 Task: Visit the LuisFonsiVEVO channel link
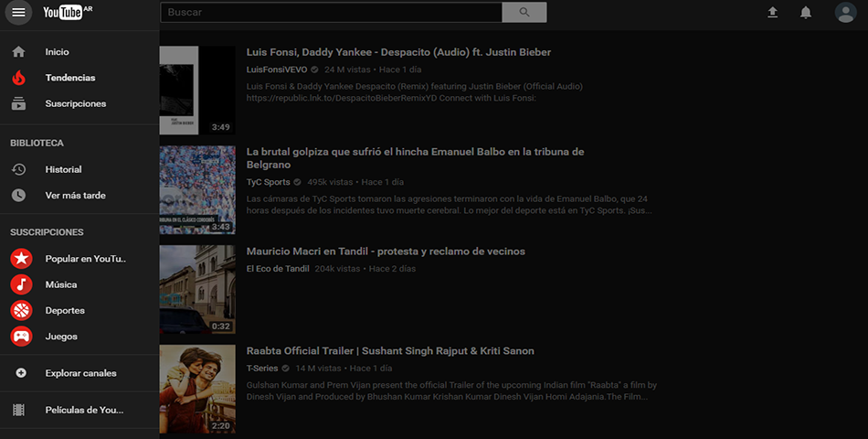pyautogui.click(x=277, y=70)
